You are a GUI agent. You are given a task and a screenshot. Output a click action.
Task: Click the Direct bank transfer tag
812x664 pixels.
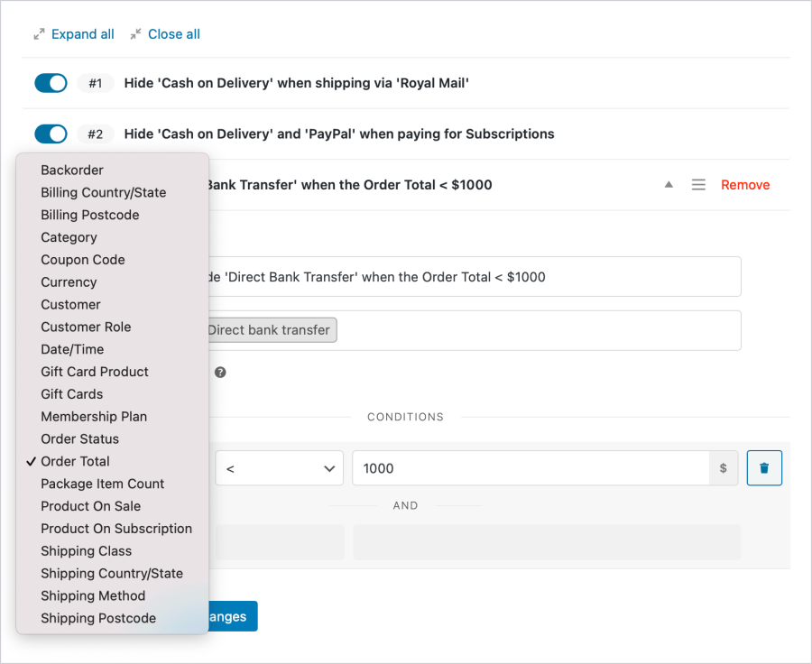pos(269,330)
